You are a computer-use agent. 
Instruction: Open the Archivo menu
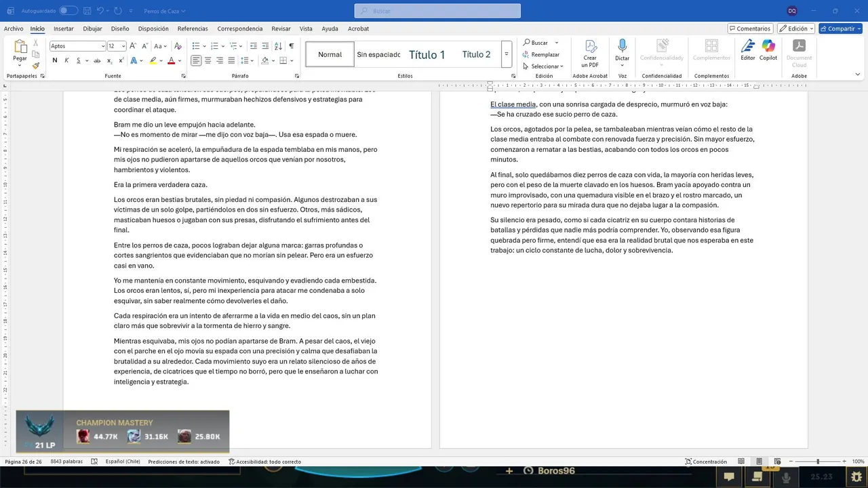[14, 28]
